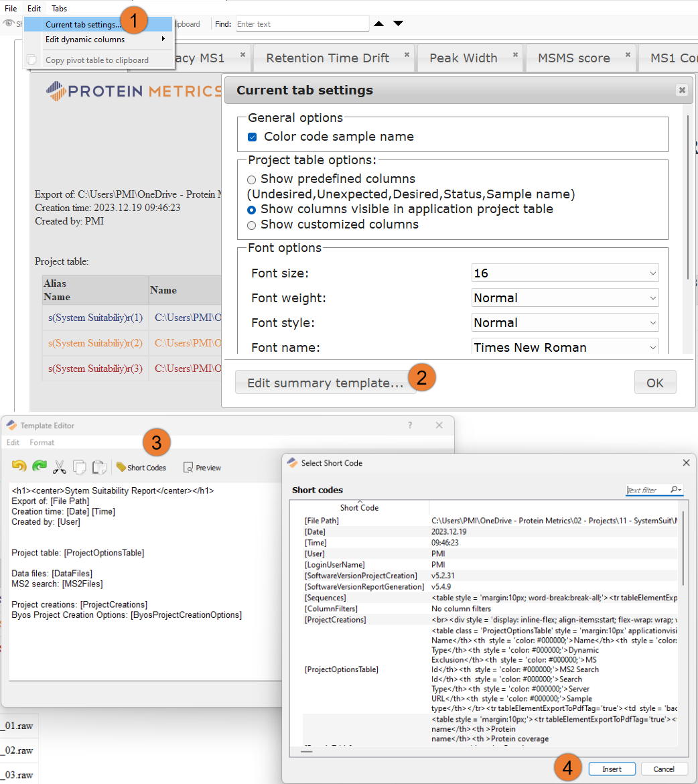Switch to the Peak Width tab
698x784 pixels.
(x=464, y=58)
